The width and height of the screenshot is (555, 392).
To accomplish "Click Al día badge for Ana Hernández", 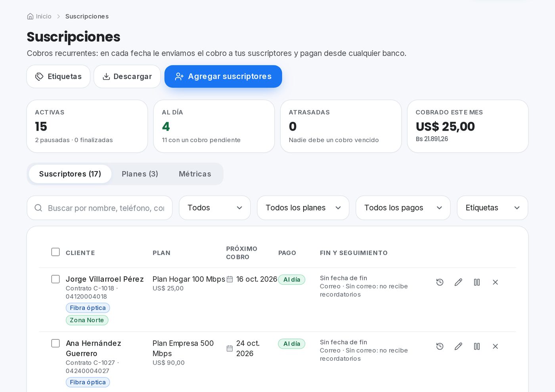I will tap(292, 344).
